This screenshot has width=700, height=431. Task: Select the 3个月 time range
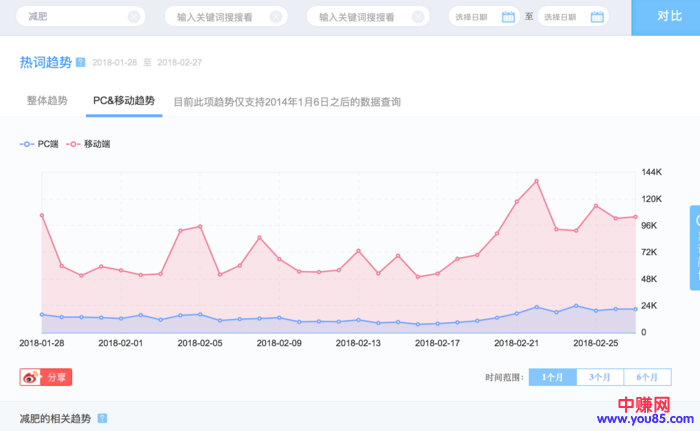tap(600, 377)
